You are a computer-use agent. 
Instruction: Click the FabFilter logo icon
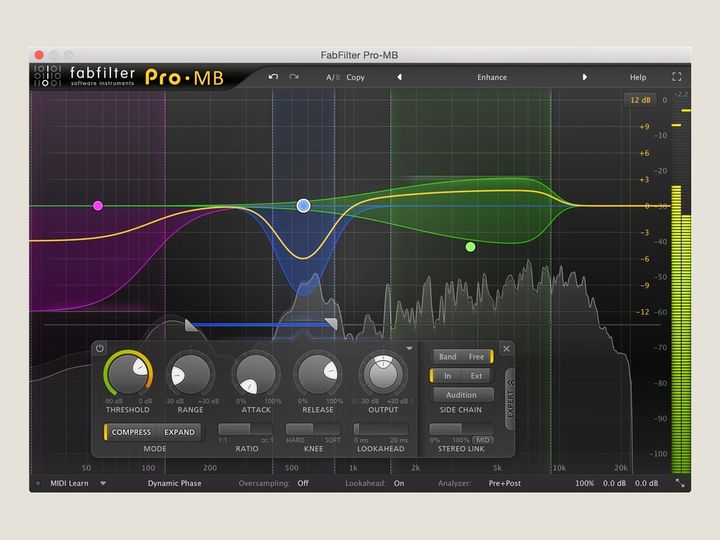[47, 76]
